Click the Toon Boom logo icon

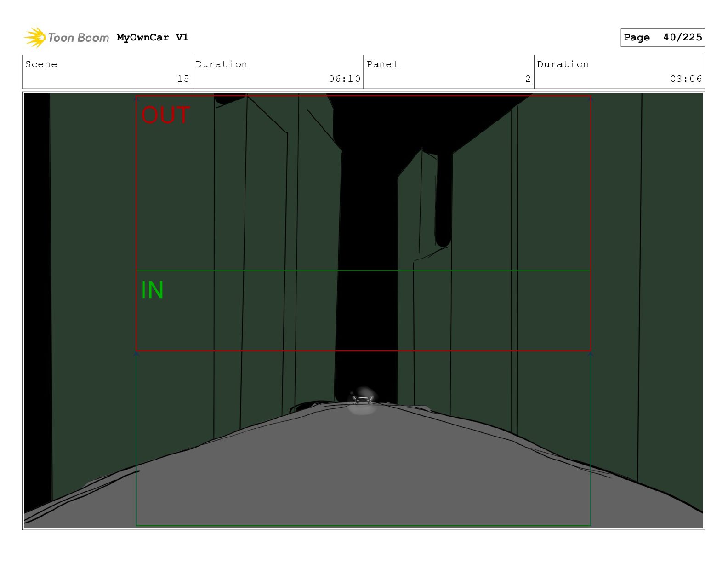[35, 37]
